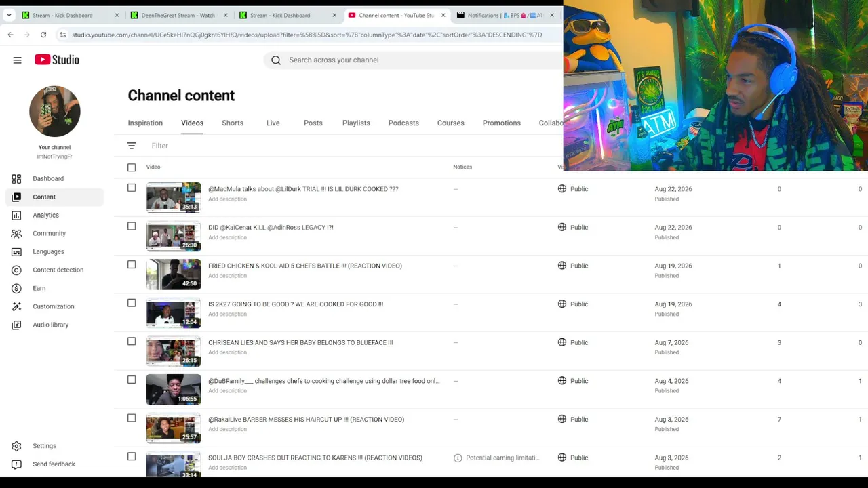Switch to the Live tab
The width and height of the screenshot is (868, 488).
[273, 123]
